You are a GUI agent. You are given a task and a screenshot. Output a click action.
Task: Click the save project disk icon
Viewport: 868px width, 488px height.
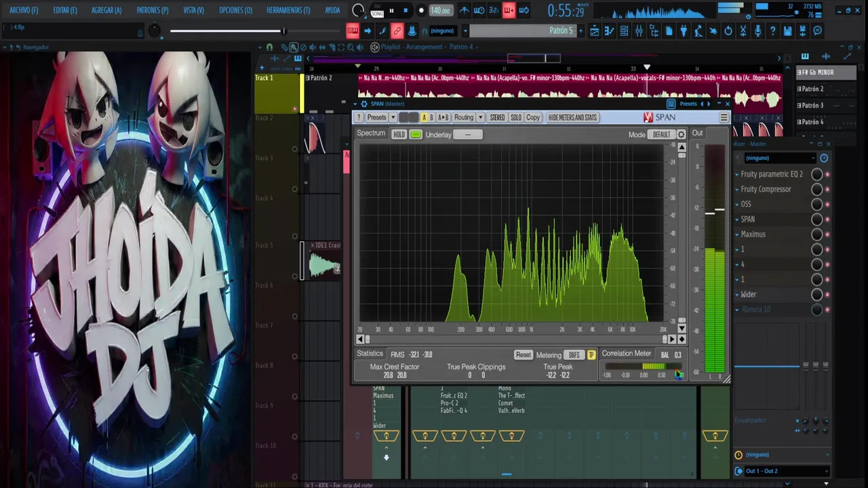(x=788, y=30)
